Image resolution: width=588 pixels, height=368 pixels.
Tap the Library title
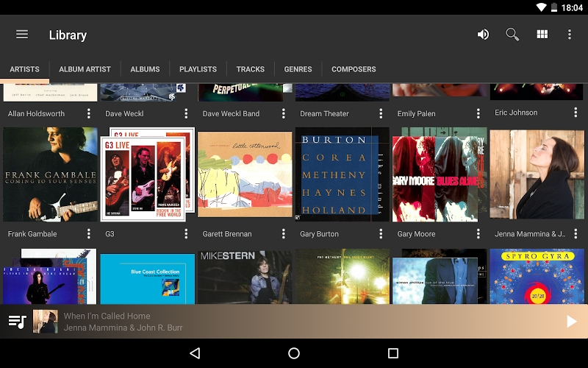coord(68,35)
